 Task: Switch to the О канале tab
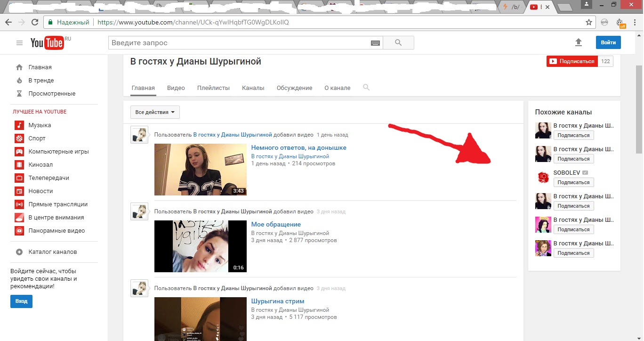coord(338,88)
